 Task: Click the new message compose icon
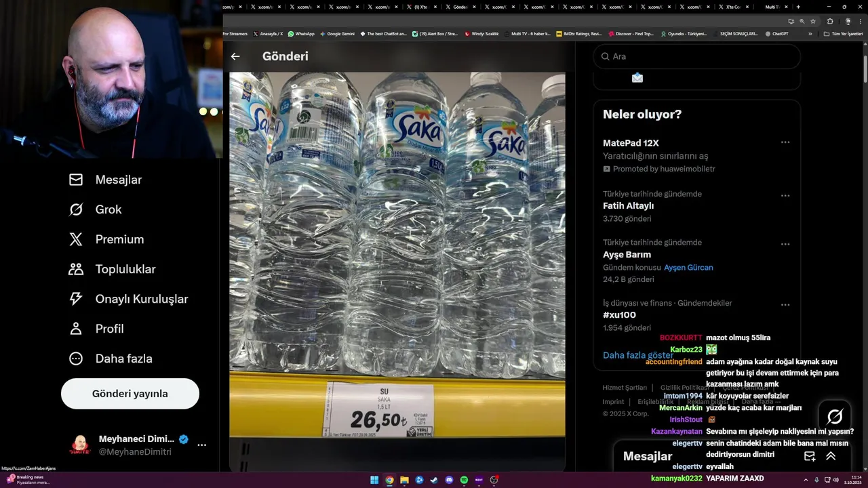click(x=810, y=456)
